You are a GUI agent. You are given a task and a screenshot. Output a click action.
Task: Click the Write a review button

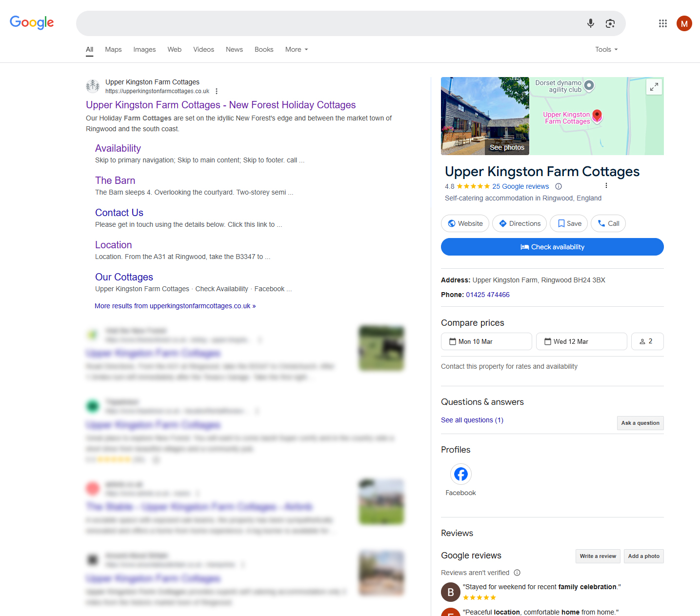(598, 556)
